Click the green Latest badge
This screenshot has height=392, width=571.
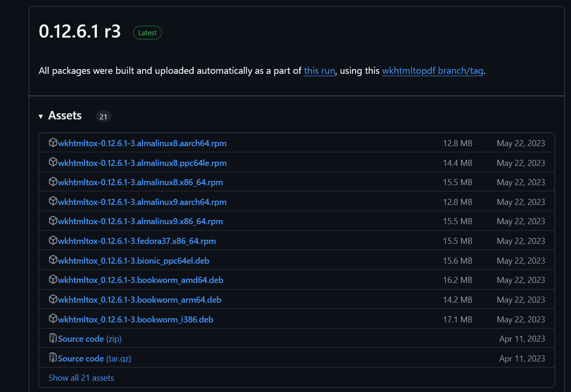[x=148, y=32]
